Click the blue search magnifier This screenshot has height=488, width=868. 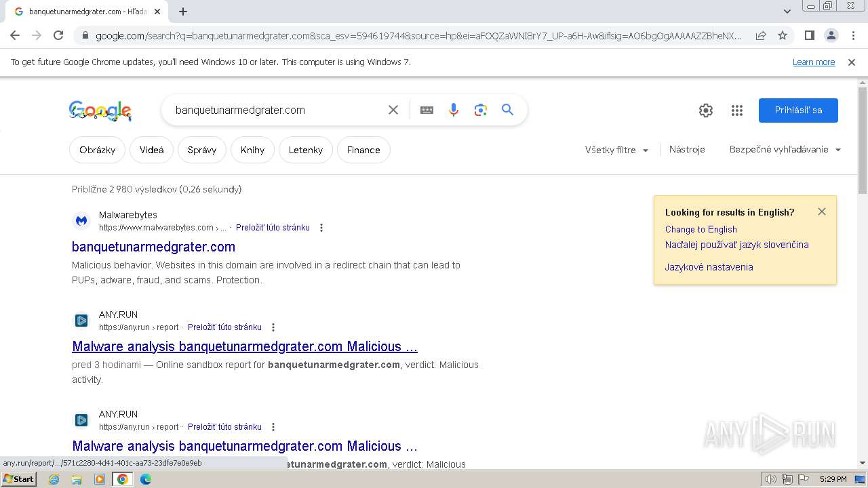[x=508, y=110]
